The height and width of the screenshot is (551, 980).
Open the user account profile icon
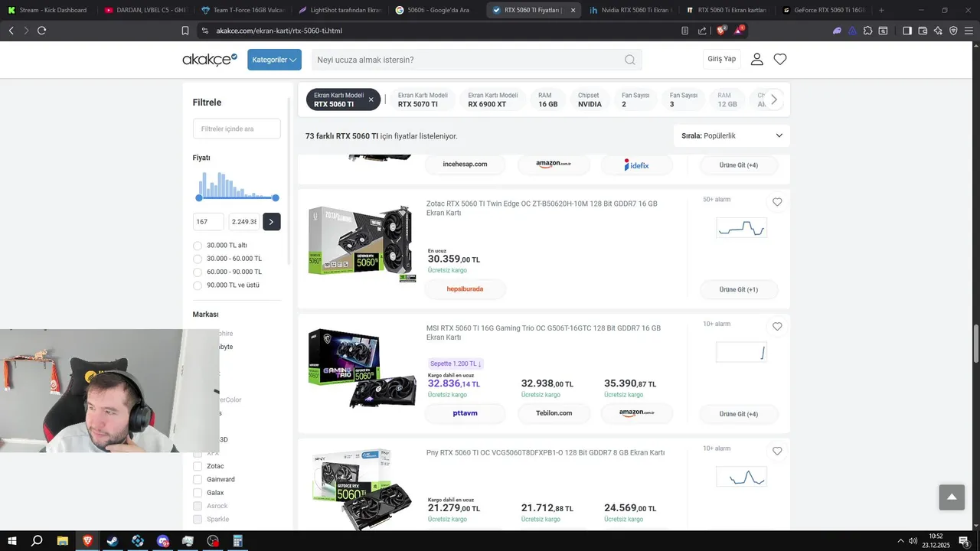[756, 59]
